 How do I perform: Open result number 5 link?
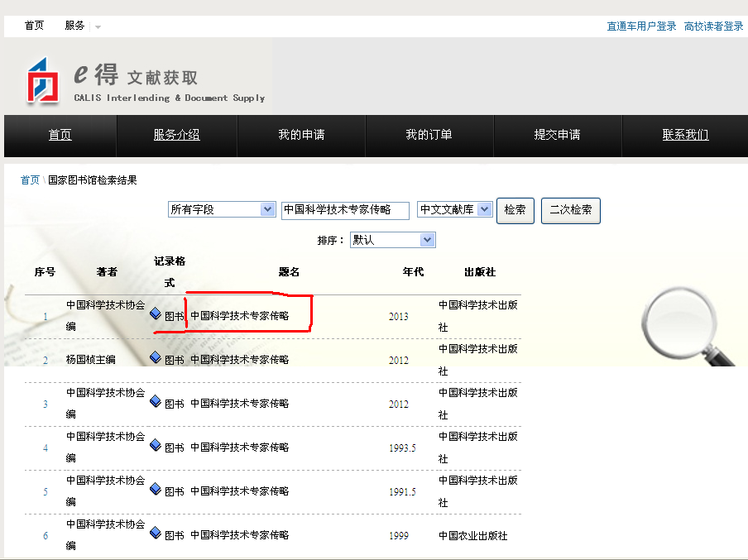[46, 492]
